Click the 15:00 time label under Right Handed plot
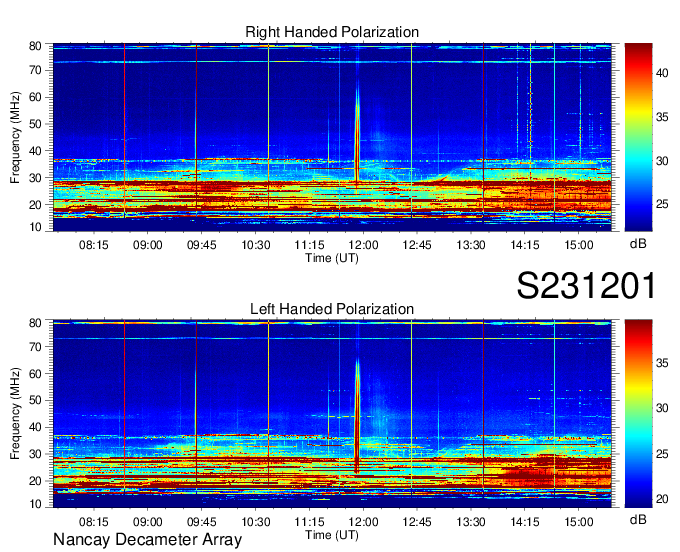This screenshot has height=552, width=680. click(x=579, y=245)
